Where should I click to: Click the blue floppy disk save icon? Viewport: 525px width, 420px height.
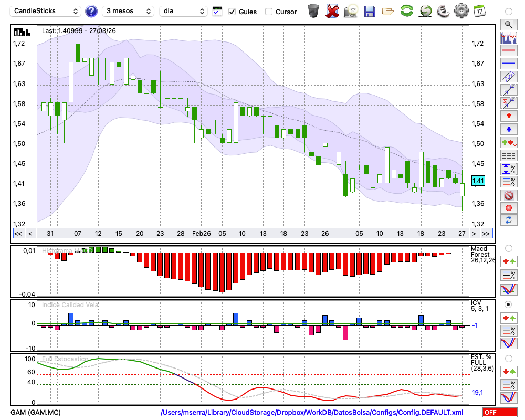coord(370,11)
